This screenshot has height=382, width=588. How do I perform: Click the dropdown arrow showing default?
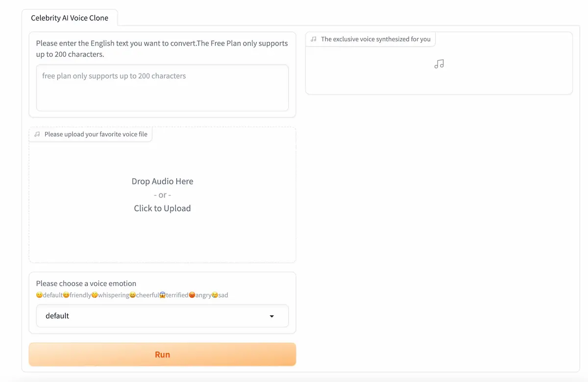point(272,316)
